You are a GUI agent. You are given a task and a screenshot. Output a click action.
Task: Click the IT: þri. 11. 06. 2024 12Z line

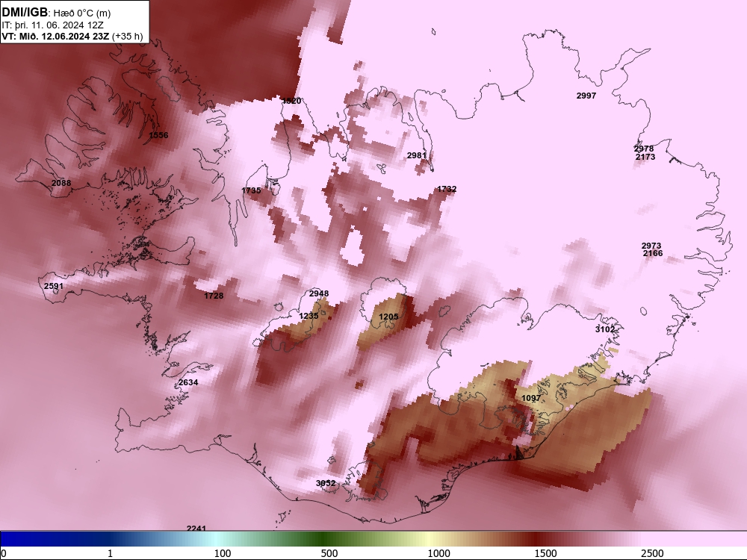52,25
